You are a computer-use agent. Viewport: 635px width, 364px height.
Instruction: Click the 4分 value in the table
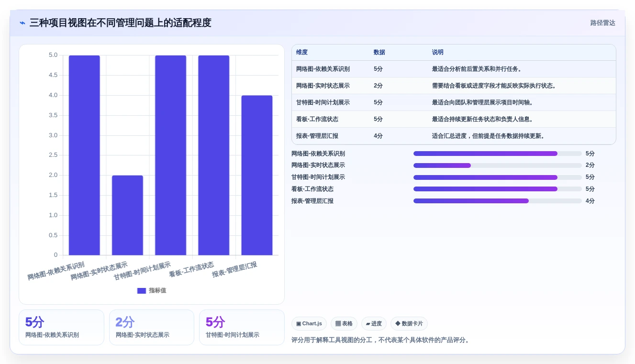pyautogui.click(x=379, y=136)
